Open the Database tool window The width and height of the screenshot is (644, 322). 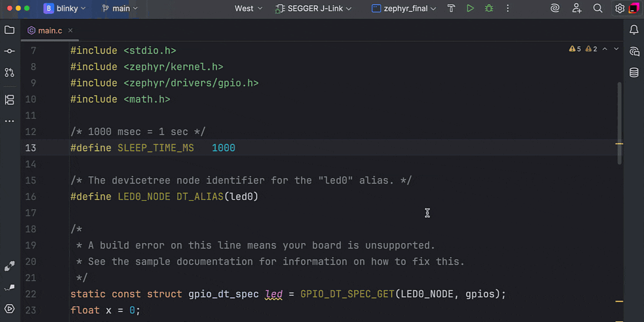pyautogui.click(x=634, y=72)
